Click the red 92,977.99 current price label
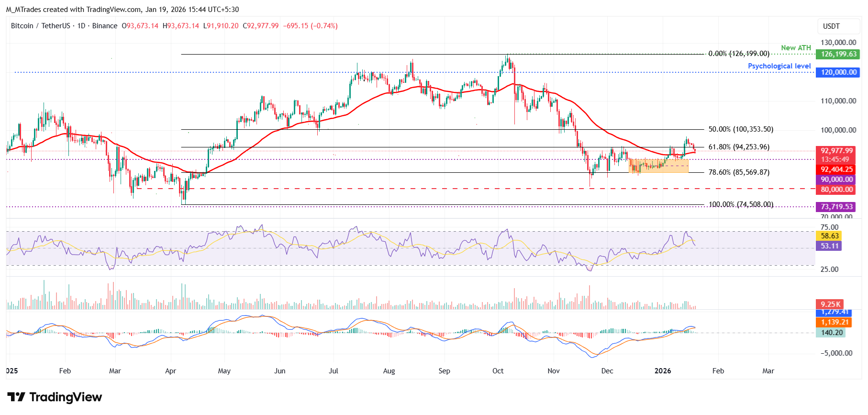Image resolution: width=868 pixels, height=415 pixels. [836, 151]
